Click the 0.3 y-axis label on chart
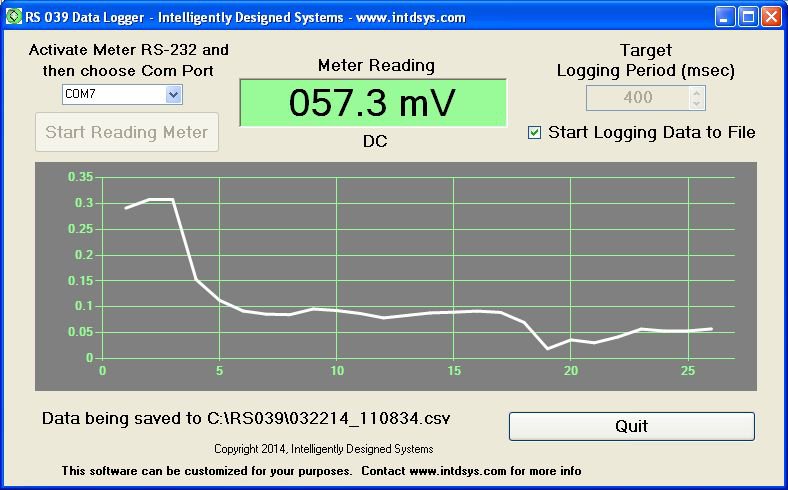Image resolution: width=788 pixels, height=490 pixels. 84,203
